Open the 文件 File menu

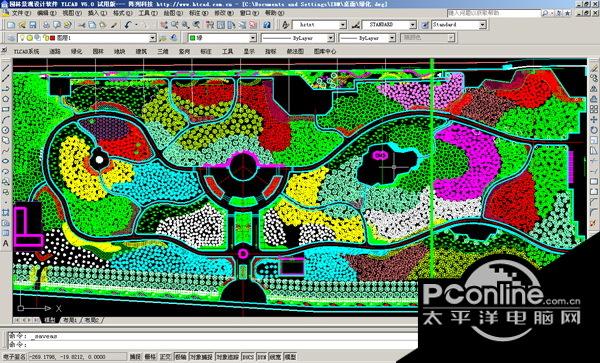[22, 13]
